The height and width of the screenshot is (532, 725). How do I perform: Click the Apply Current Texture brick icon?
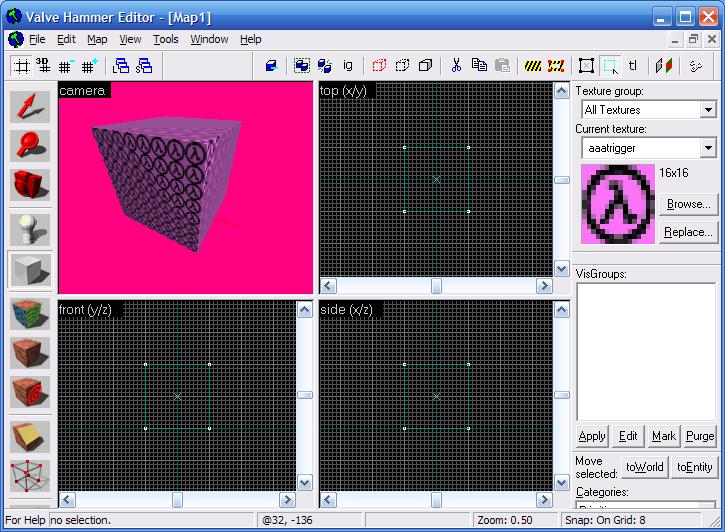(x=30, y=353)
